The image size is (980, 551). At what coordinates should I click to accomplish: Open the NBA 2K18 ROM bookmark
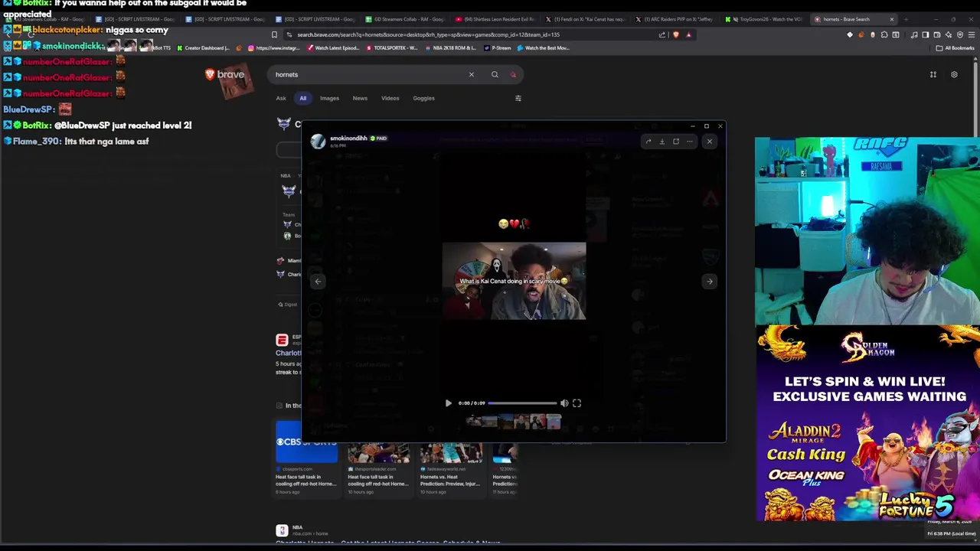coord(450,47)
